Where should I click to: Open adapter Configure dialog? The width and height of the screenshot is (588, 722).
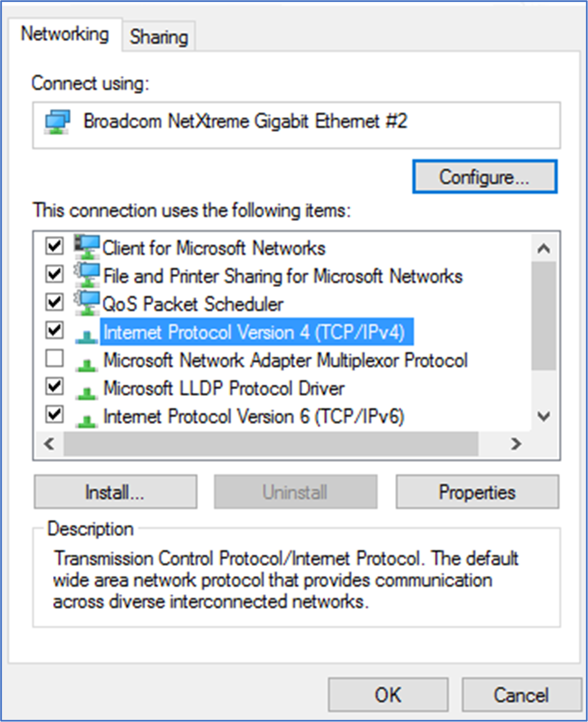484,177
